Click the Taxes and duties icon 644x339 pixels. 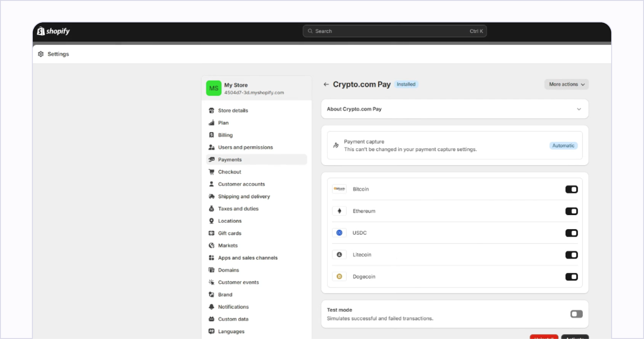click(211, 208)
